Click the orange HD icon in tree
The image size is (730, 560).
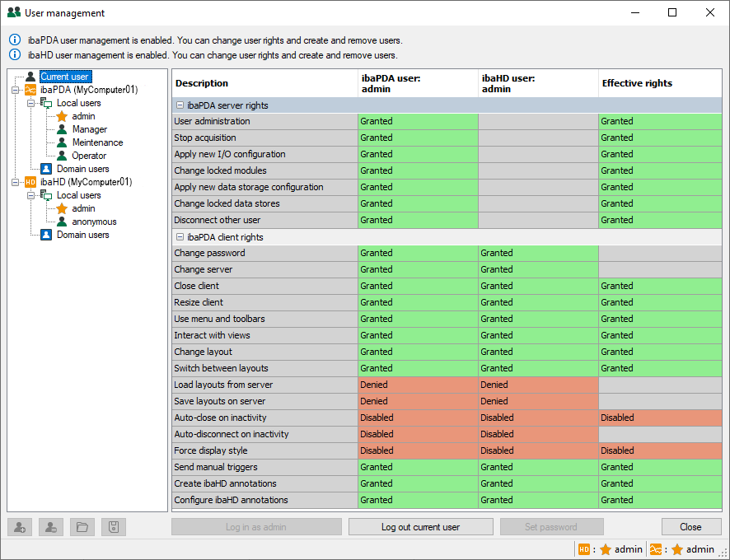[30, 182]
